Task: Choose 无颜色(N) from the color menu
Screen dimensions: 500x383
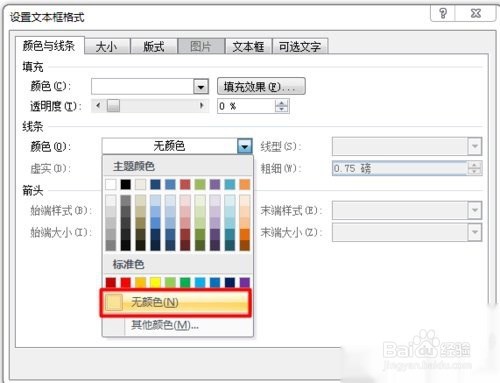Action: coord(176,303)
